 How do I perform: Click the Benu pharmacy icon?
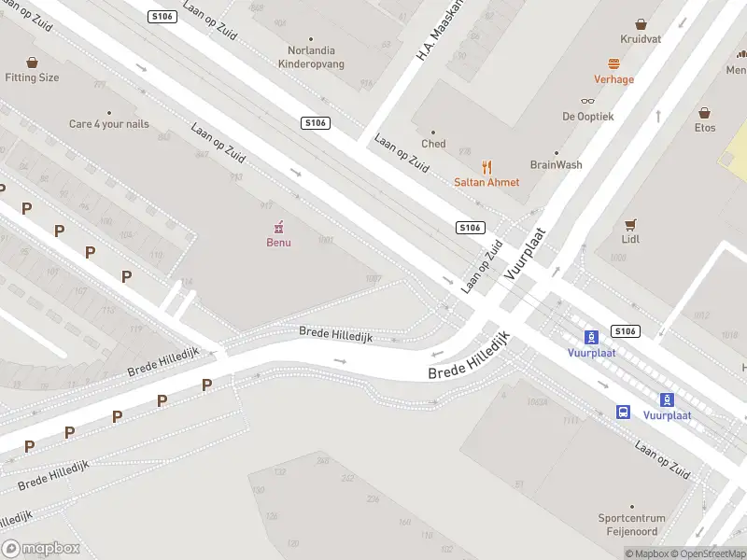pos(278,227)
